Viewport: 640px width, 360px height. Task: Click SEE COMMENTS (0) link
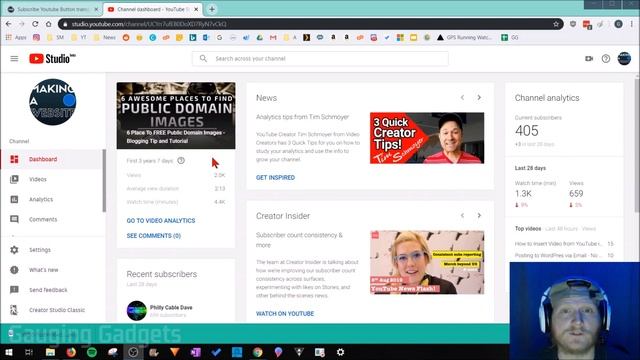click(x=153, y=236)
